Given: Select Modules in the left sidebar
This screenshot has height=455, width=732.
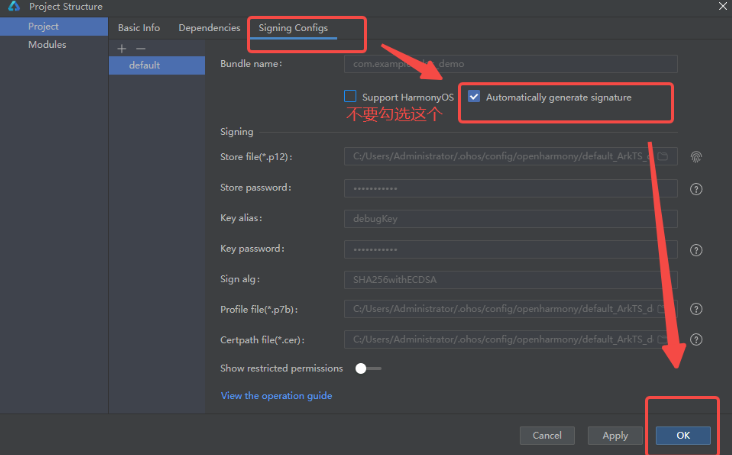Looking at the screenshot, I should (x=47, y=45).
